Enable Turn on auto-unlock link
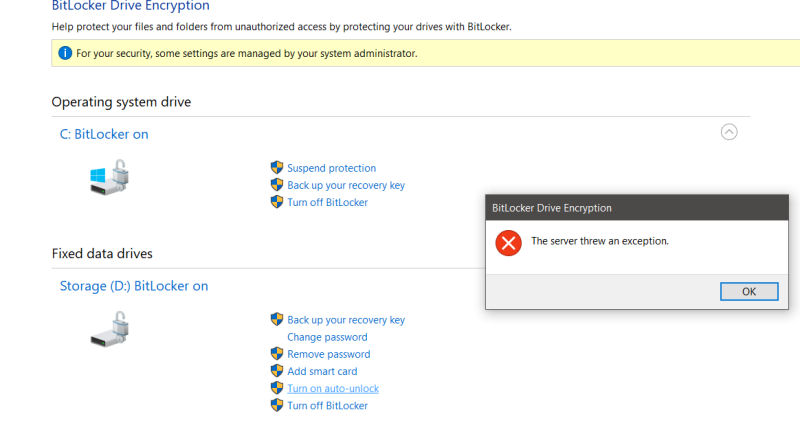 tap(333, 388)
